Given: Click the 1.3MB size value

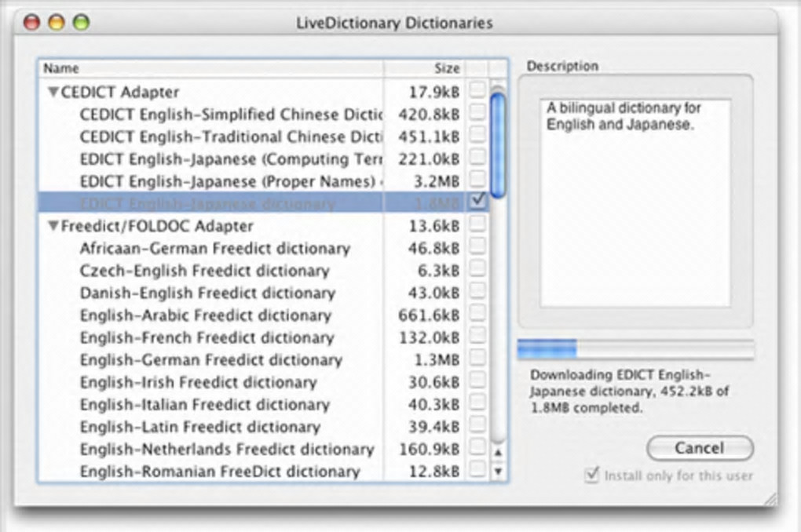Looking at the screenshot, I should (x=437, y=360).
